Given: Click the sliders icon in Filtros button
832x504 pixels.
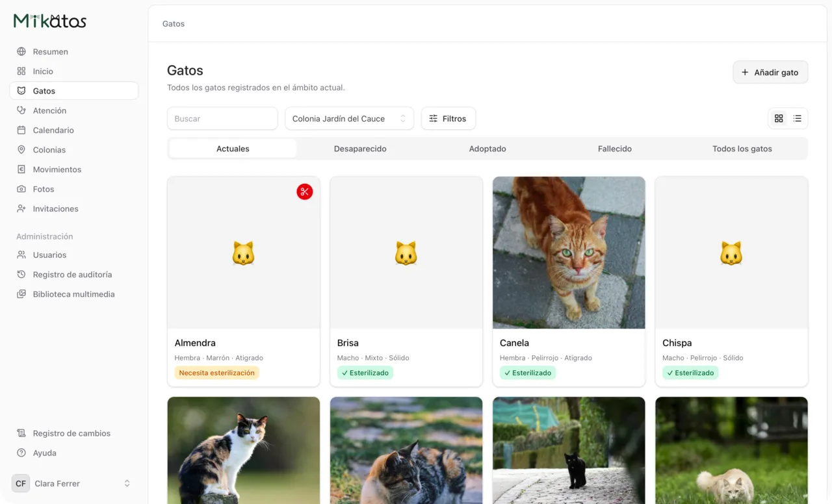Looking at the screenshot, I should (x=434, y=119).
